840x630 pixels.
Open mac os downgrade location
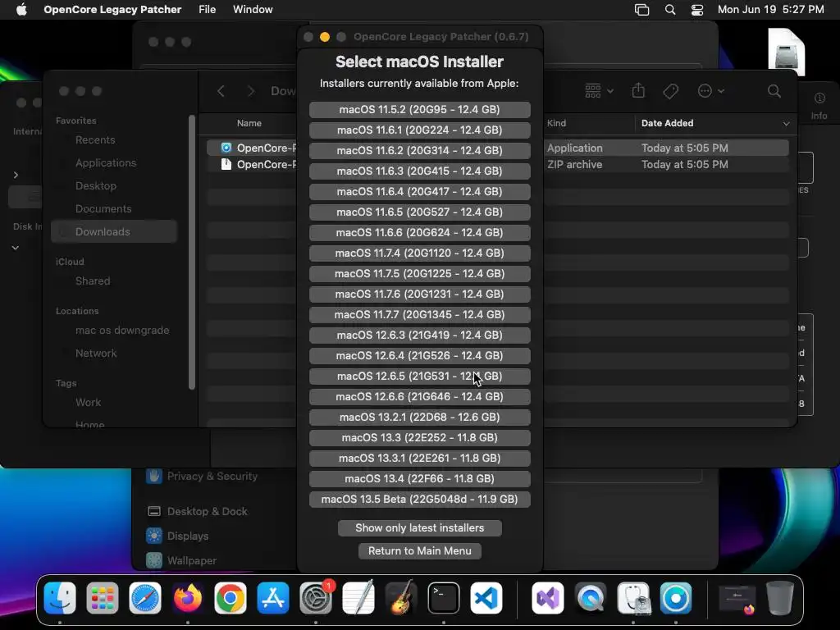click(x=122, y=330)
